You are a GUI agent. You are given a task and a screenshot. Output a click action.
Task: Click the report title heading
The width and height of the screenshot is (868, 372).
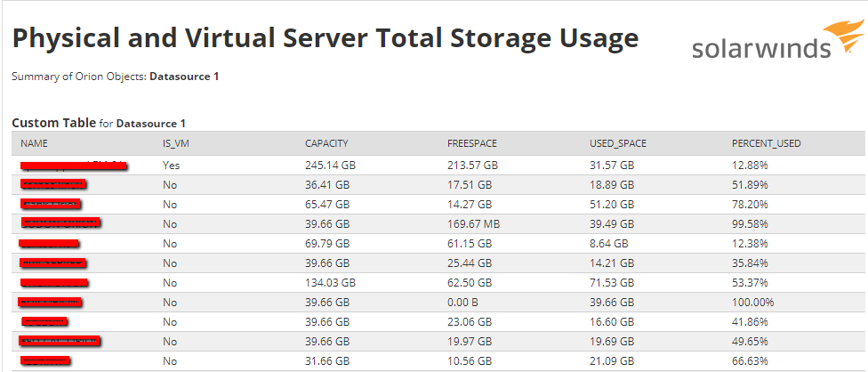pyautogui.click(x=325, y=38)
